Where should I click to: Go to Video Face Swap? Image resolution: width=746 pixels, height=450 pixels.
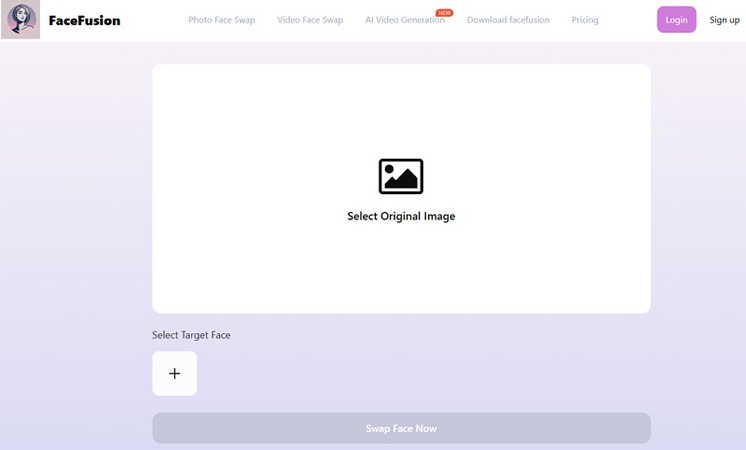pyautogui.click(x=310, y=20)
